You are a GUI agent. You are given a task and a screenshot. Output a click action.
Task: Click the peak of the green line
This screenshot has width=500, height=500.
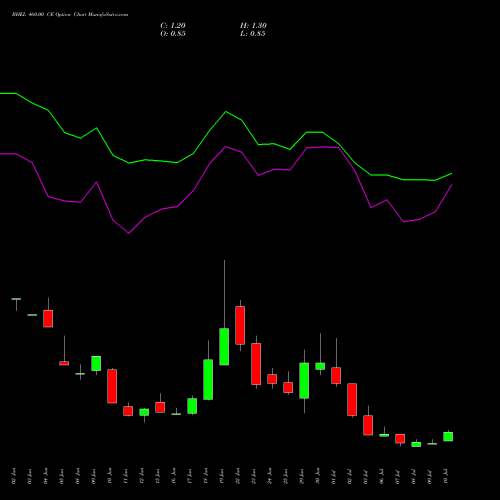226,111
